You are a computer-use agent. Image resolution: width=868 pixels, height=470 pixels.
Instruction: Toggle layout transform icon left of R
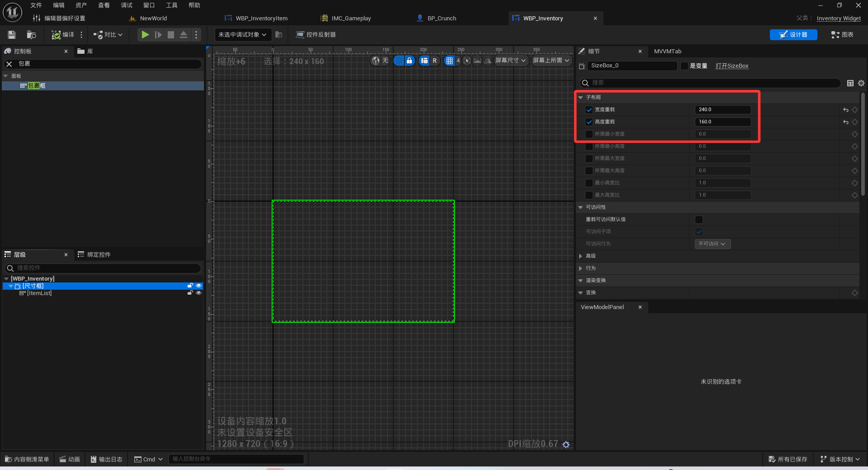[x=424, y=61]
